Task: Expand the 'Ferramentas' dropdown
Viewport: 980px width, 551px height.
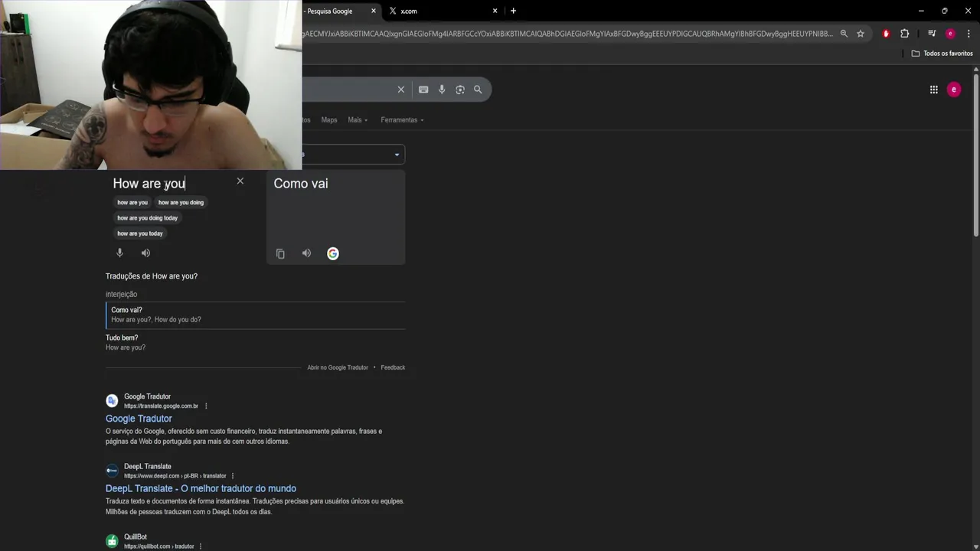Action: coord(402,120)
